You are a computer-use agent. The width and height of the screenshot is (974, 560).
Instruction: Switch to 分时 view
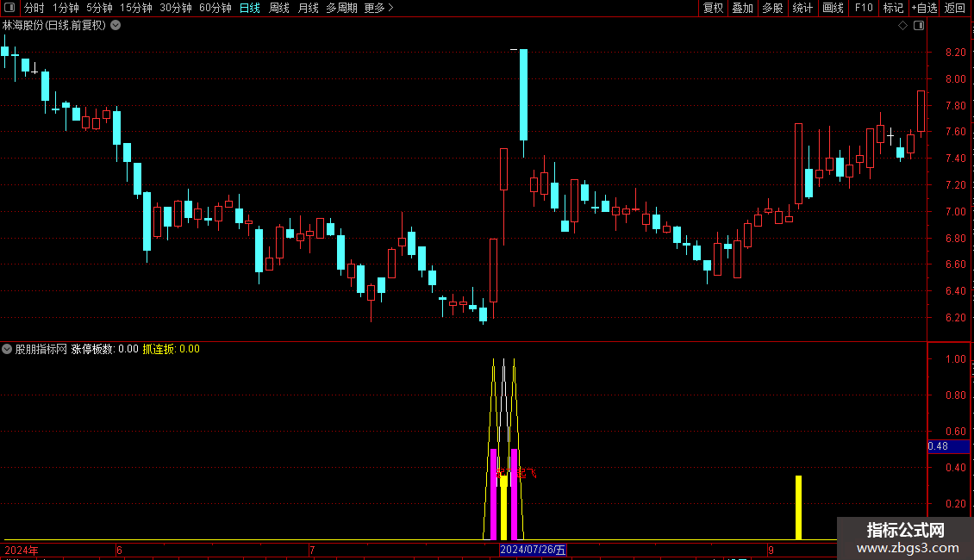point(34,8)
